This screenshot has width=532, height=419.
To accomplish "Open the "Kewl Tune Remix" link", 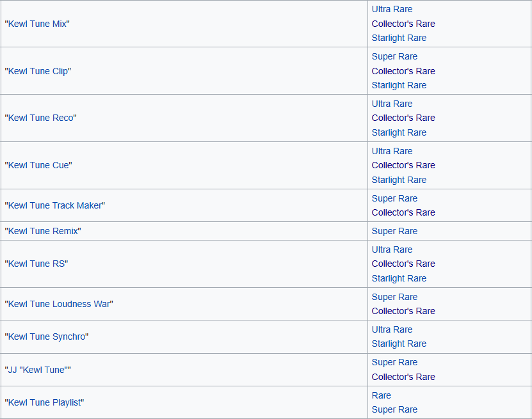I will [43, 231].
